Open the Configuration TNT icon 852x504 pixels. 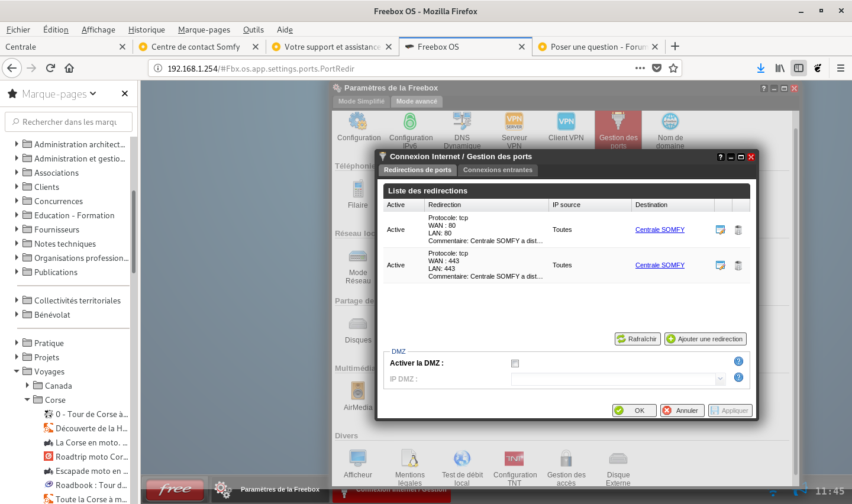click(514, 459)
